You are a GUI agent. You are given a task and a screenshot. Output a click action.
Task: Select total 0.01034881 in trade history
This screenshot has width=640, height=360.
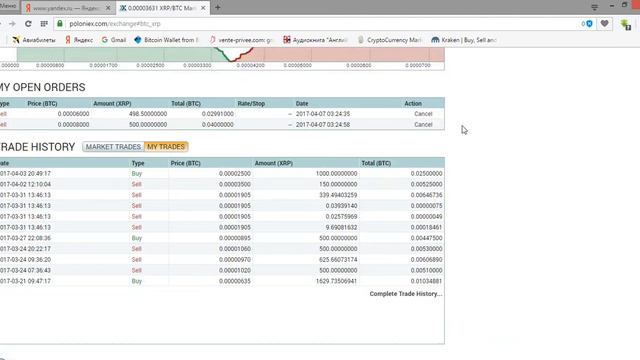point(427,281)
